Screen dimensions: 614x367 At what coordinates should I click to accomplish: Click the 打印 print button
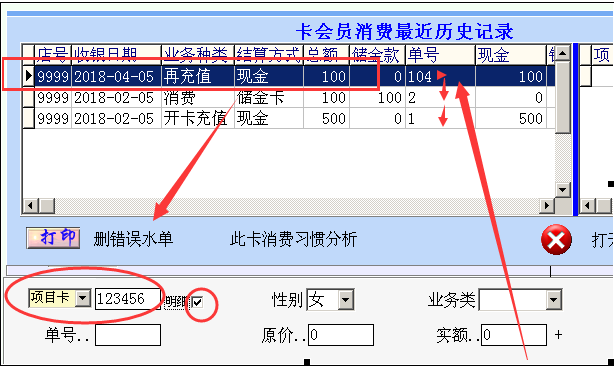pos(53,238)
